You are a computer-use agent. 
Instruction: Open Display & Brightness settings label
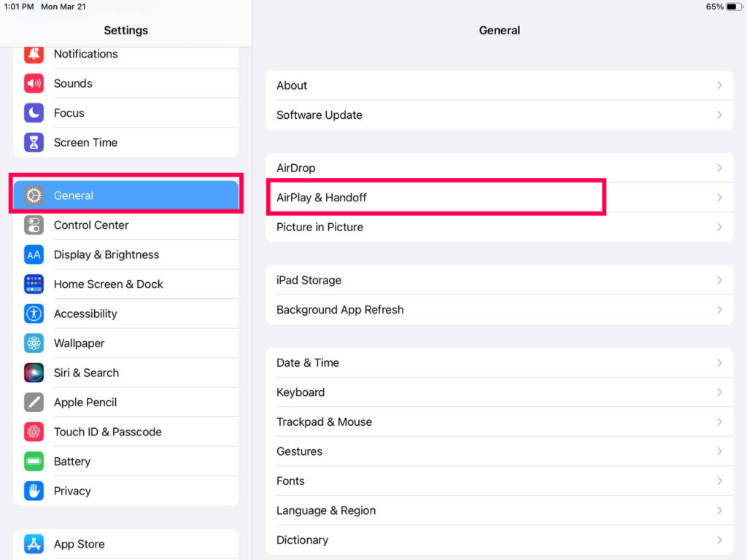point(107,254)
